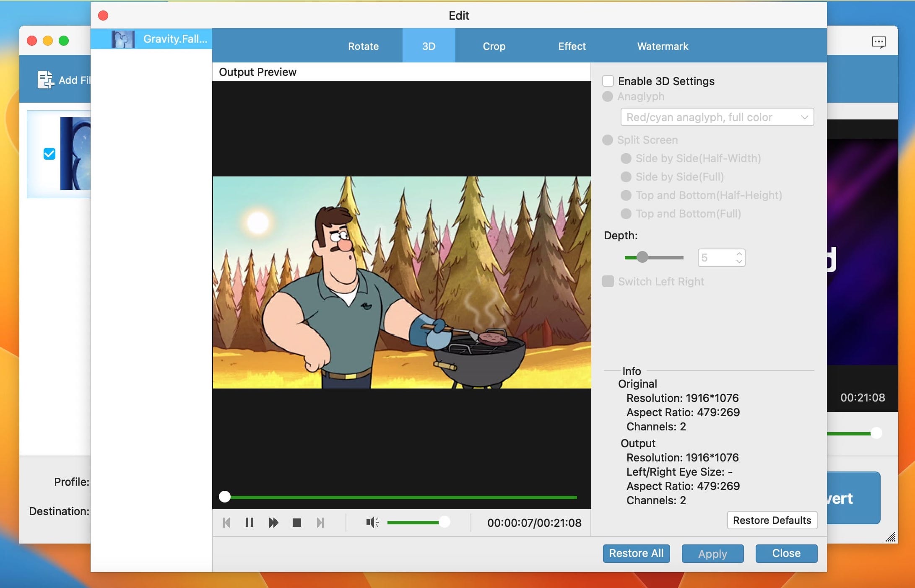This screenshot has height=588, width=915.
Task: Switch to the 3D tab
Action: tap(429, 46)
